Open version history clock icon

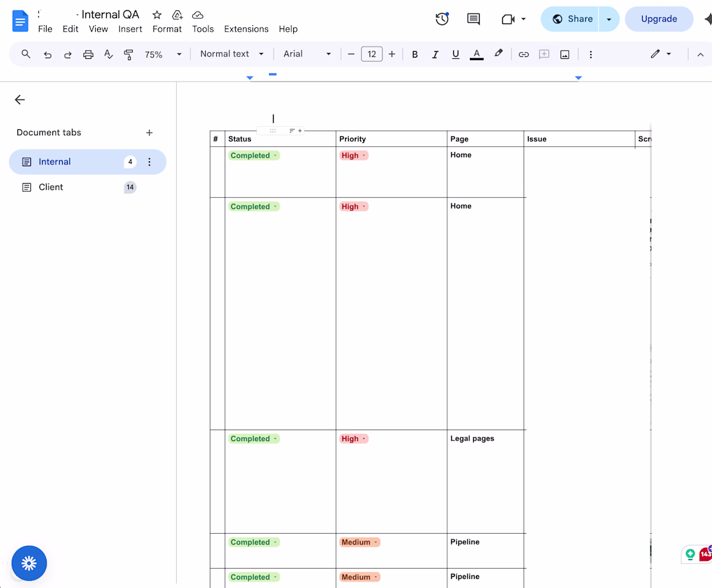click(442, 19)
